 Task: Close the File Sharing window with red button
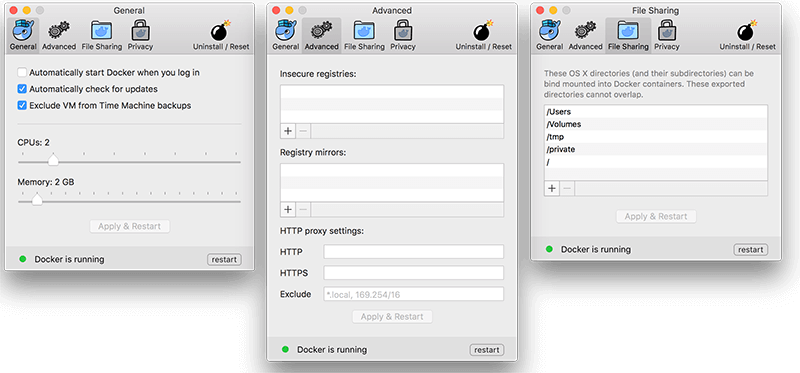[x=541, y=10]
